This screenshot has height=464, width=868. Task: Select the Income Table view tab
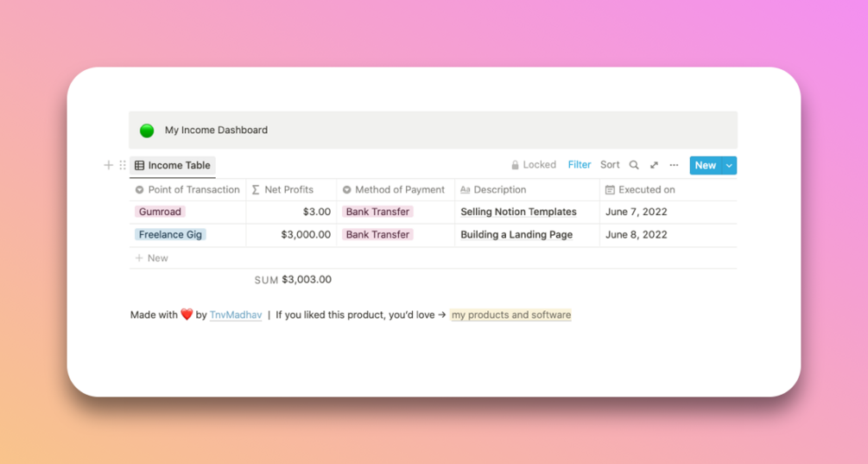click(173, 165)
